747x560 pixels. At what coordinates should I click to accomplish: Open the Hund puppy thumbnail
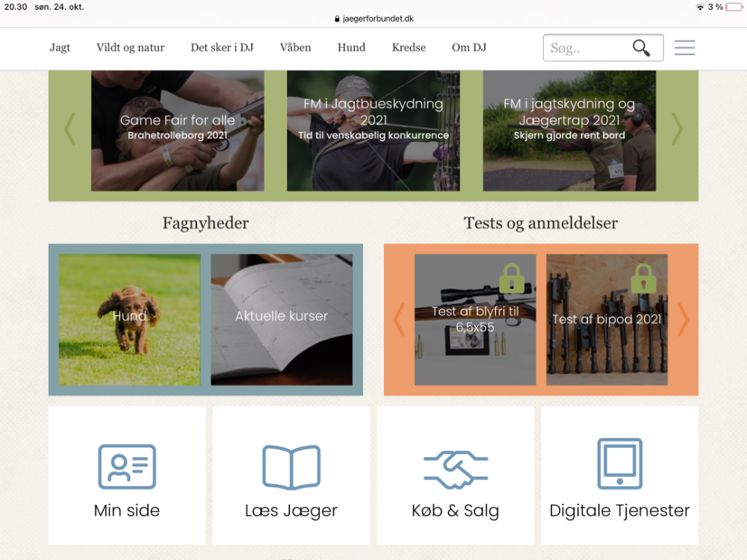pos(129,320)
